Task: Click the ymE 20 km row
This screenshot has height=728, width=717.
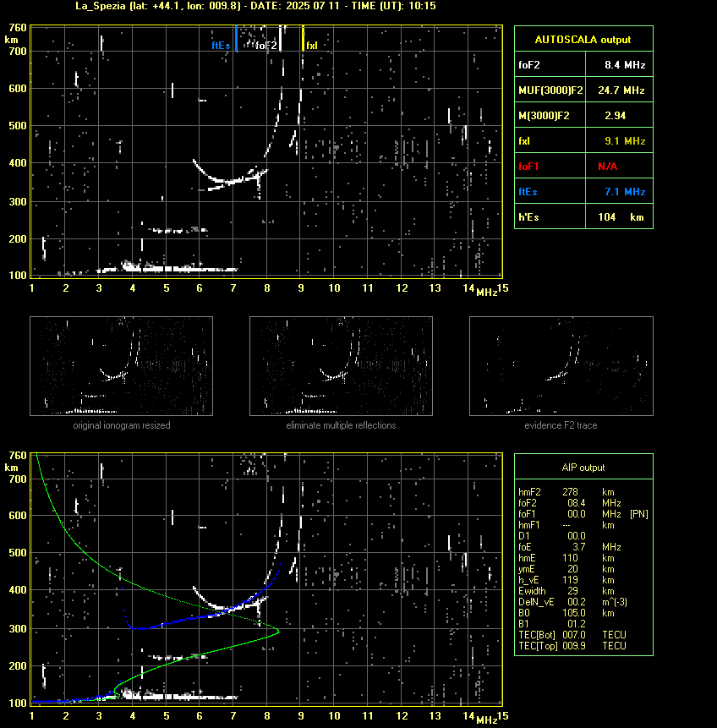Action: pos(566,569)
